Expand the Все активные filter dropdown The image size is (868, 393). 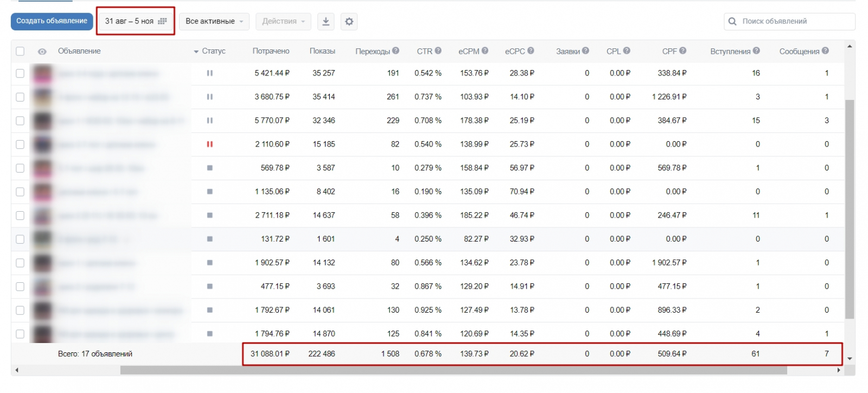(214, 21)
